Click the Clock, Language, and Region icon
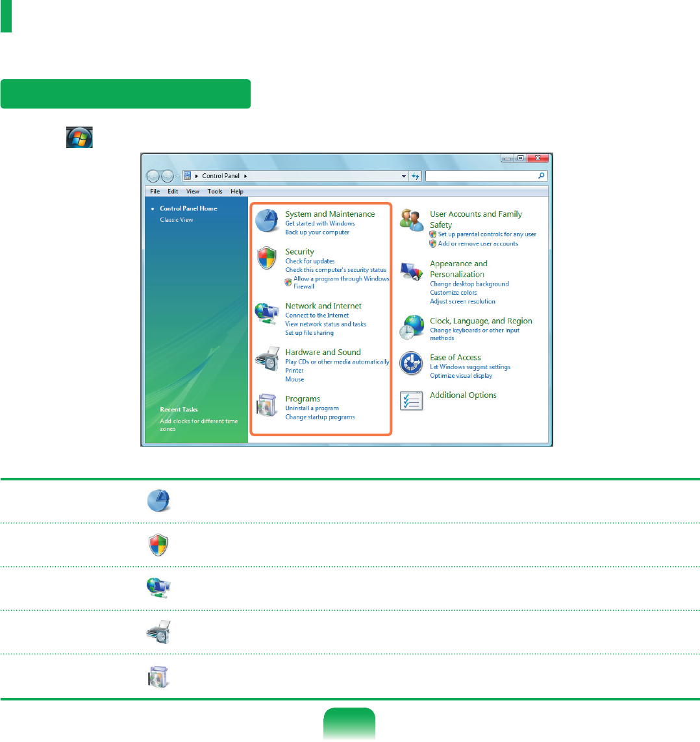 tap(411, 327)
